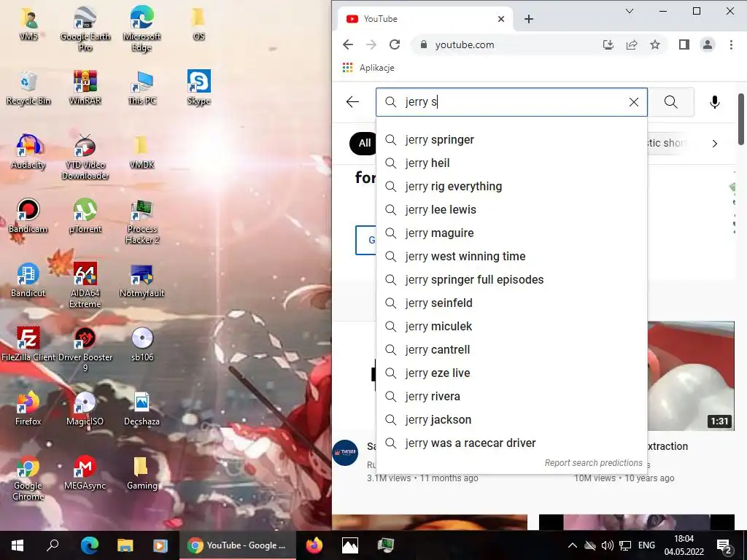Launch Bandicut desktop shortcut

[x=28, y=281]
